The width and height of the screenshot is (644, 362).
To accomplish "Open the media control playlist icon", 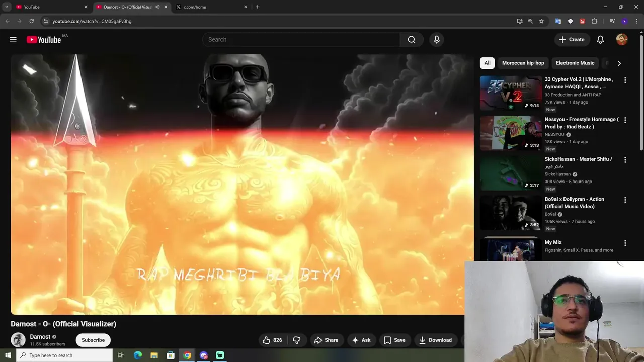I will [612, 21].
